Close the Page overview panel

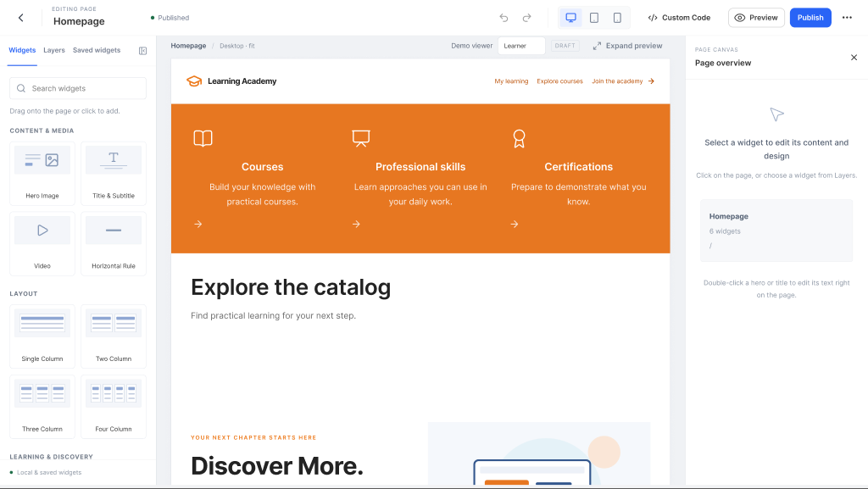[854, 58]
